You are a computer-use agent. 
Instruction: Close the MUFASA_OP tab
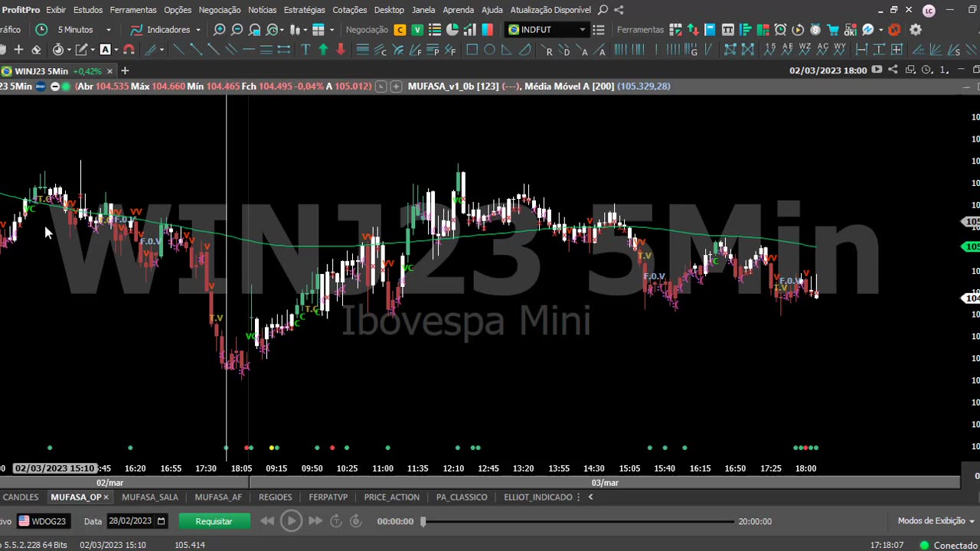click(106, 497)
